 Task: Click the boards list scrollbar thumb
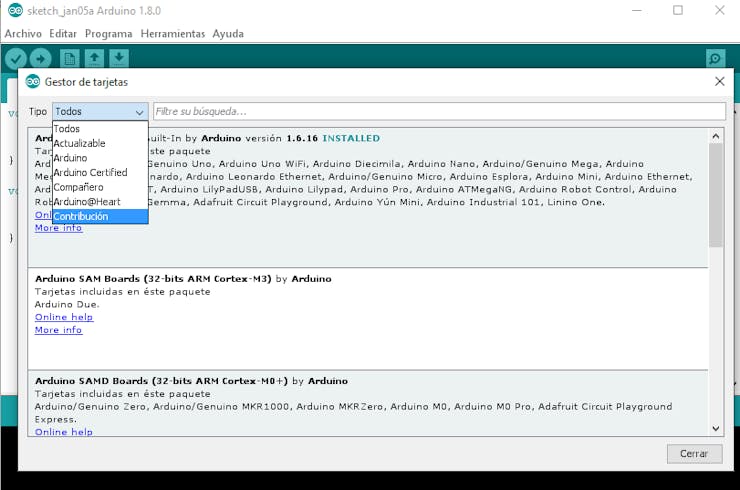click(716, 195)
